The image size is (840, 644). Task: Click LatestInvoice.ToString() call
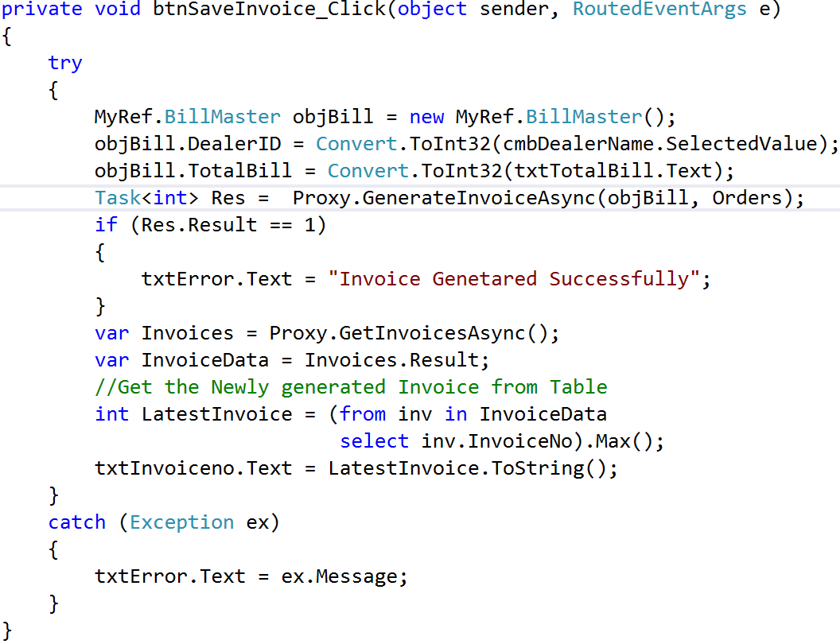pyautogui.click(x=467, y=468)
